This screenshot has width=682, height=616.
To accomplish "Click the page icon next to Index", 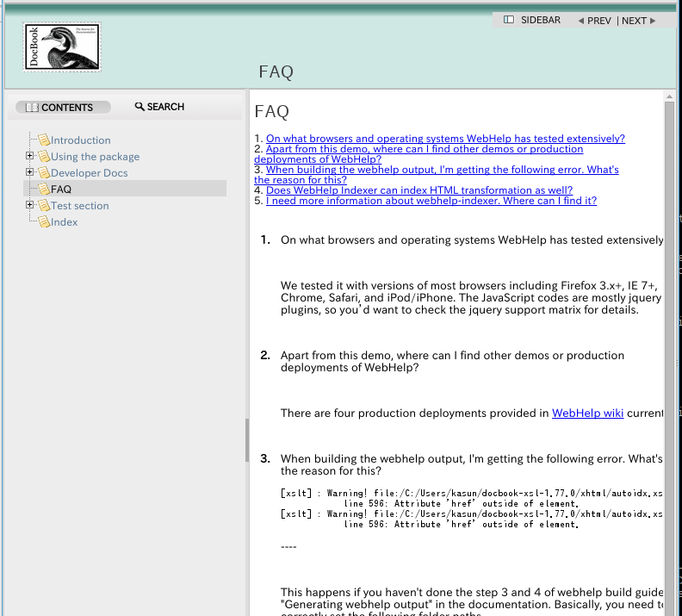I will pyautogui.click(x=44, y=222).
